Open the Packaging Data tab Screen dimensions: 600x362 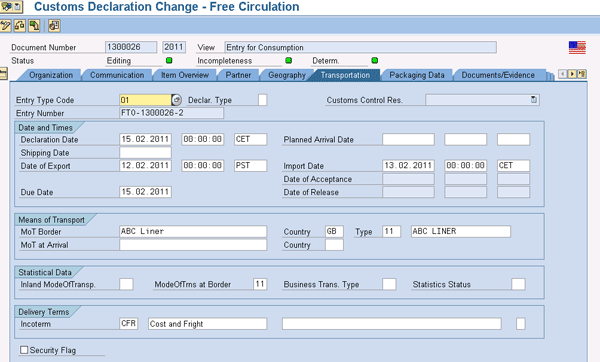pyautogui.click(x=417, y=75)
